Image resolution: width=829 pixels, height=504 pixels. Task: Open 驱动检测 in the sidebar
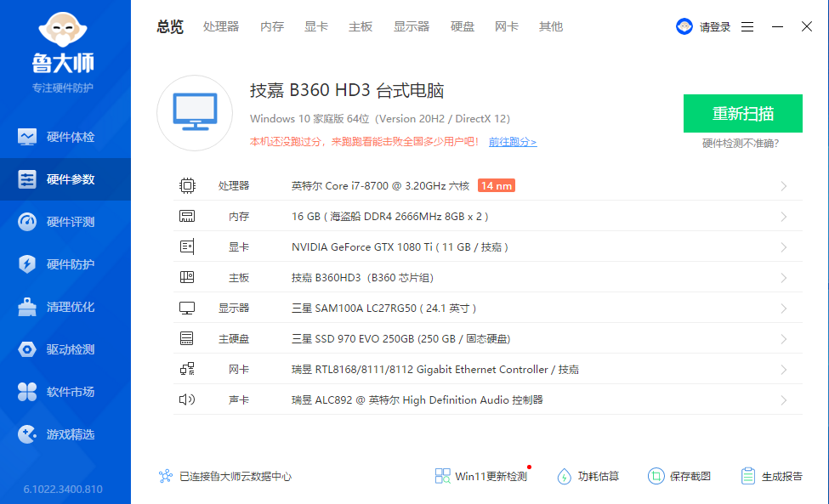(x=65, y=349)
